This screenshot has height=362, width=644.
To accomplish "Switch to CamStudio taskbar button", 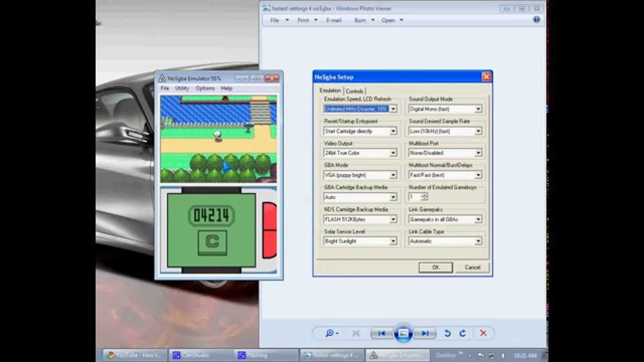I will coord(200,355).
